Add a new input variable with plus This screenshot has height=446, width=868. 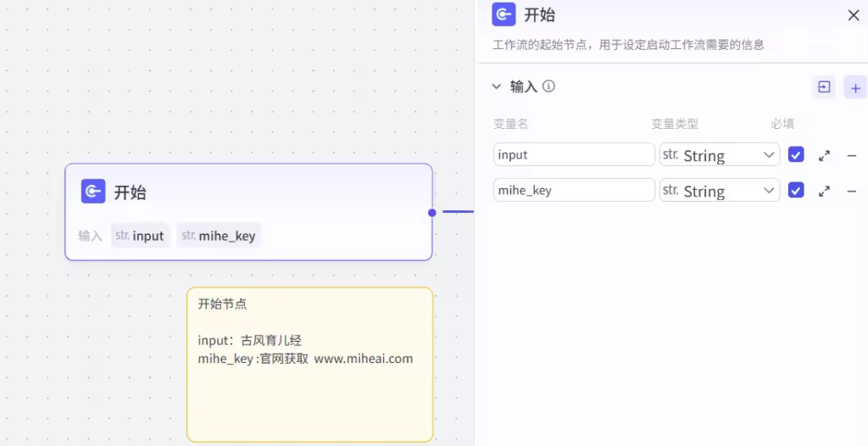tap(854, 87)
